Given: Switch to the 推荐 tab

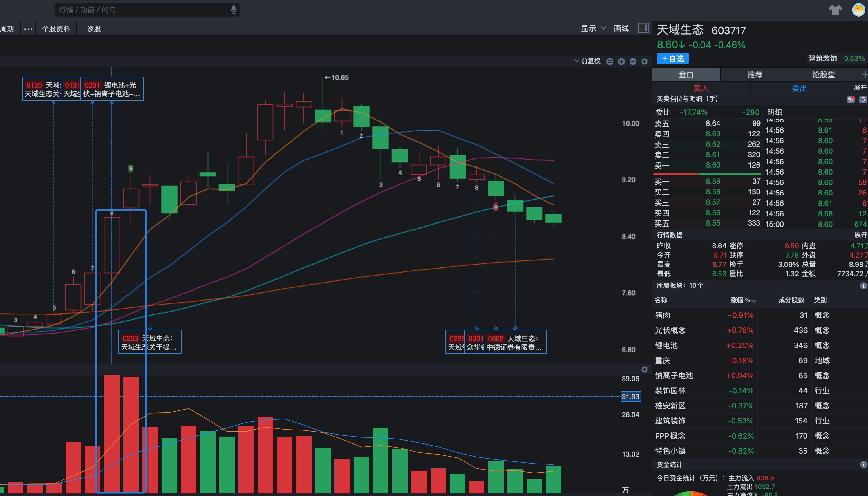Looking at the screenshot, I should click(x=755, y=75).
